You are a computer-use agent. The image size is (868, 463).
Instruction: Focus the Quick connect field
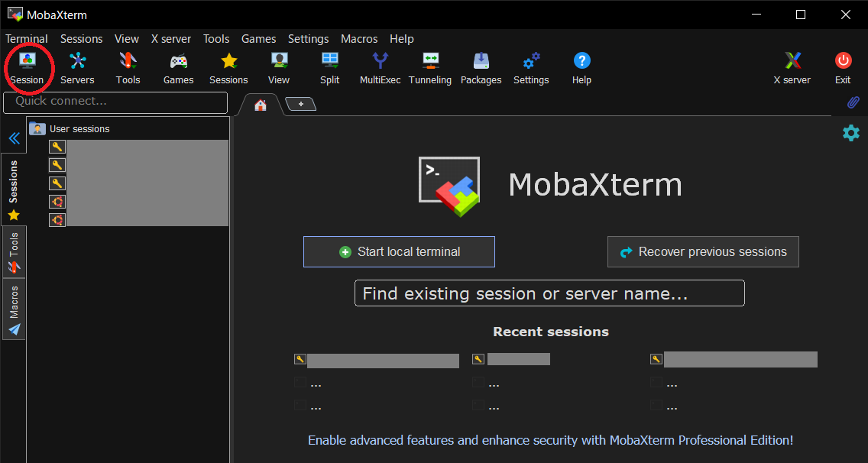[x=115, y=102]
